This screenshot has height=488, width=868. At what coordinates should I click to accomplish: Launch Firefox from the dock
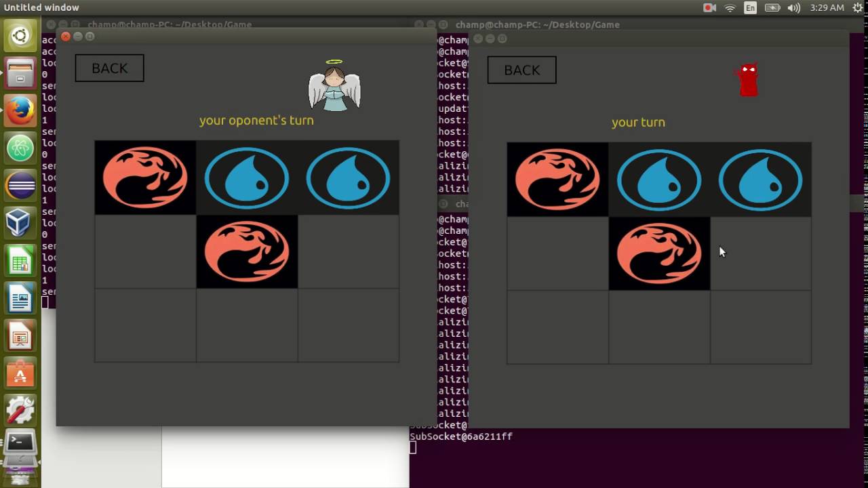pyautogui.click(x=20, y=110)
